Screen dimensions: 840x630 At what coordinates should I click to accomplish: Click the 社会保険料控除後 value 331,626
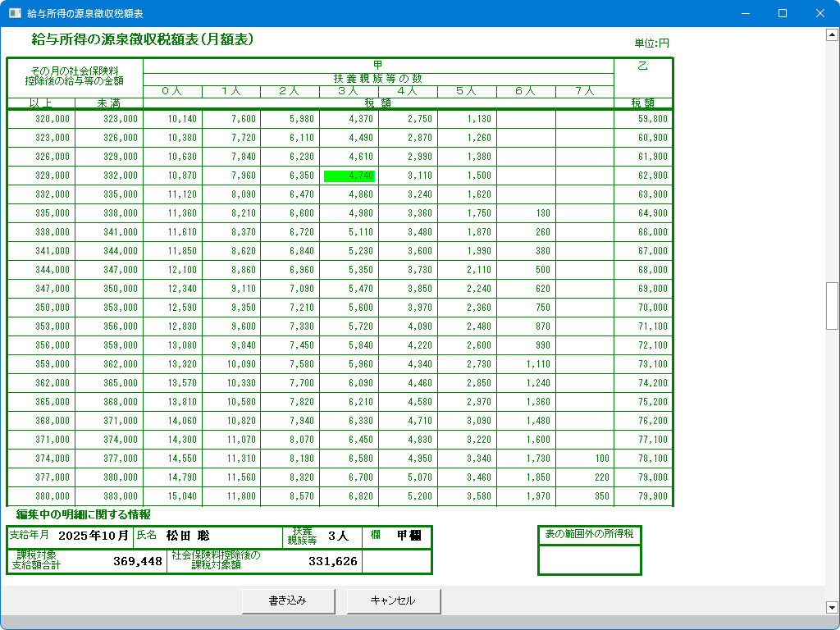point(332,561)
